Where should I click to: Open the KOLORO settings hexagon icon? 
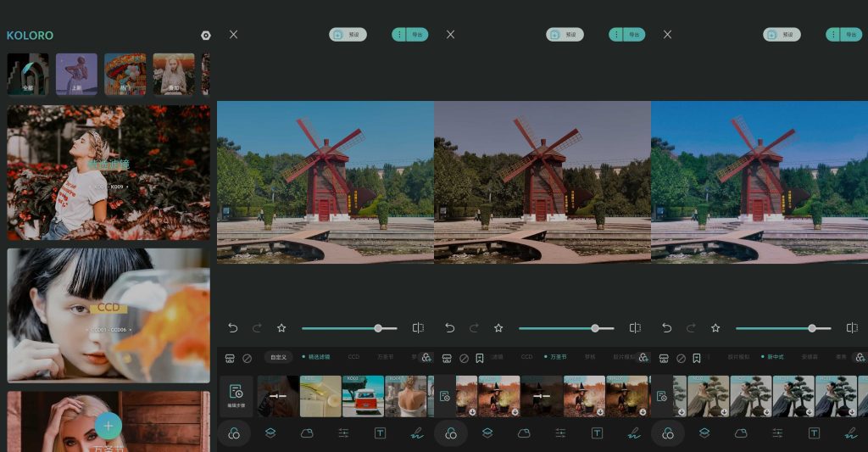(x=205, y=36)
